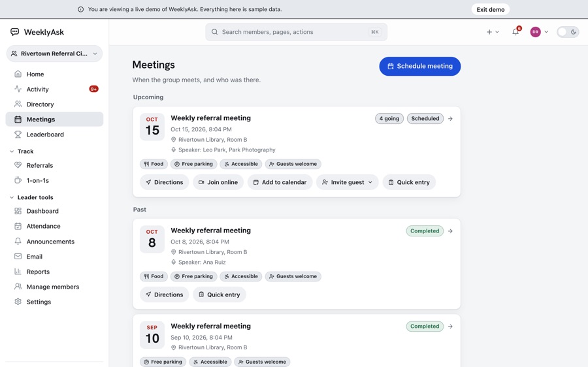Click Directions on Oct 15 meeting
The height and width of the screenshot is (367, 588).
tap(164, 182)
